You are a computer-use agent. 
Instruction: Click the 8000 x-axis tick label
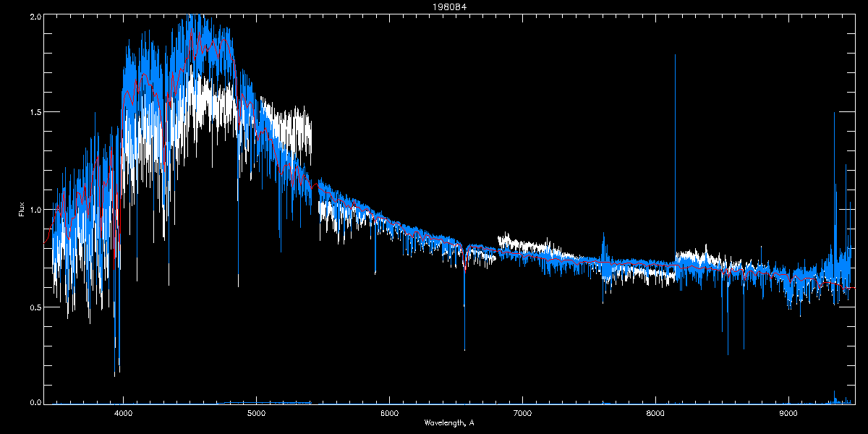(x=655, y=414)
